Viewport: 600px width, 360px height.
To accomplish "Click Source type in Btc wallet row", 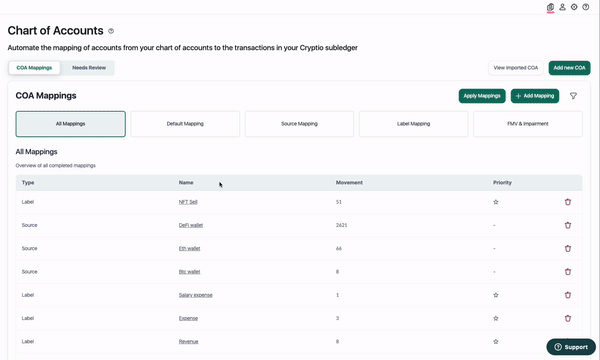I will tap(29, 272).
